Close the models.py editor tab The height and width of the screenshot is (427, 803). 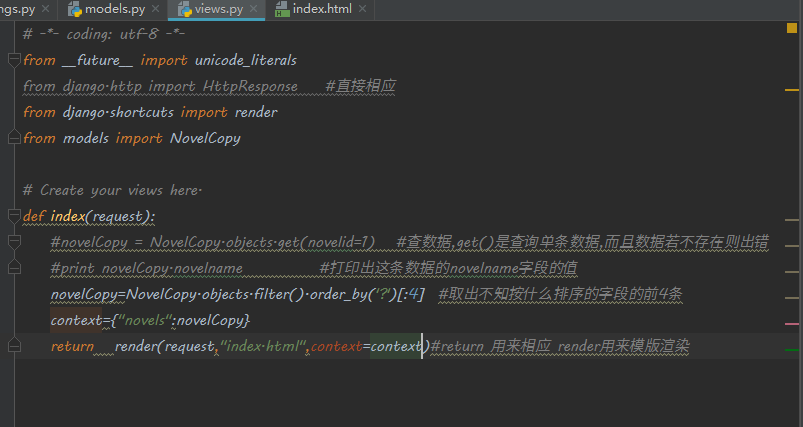[x=156, y=9]
